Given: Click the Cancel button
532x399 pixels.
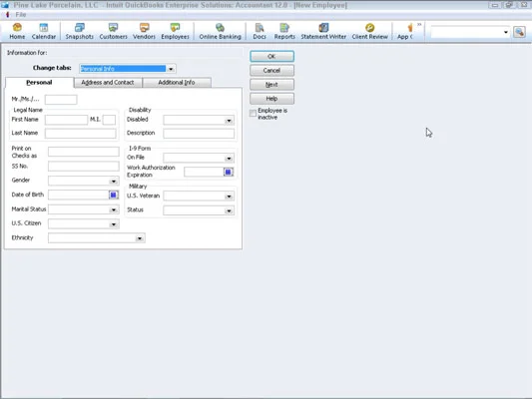Looking at the screenshot, I should 271,71.
